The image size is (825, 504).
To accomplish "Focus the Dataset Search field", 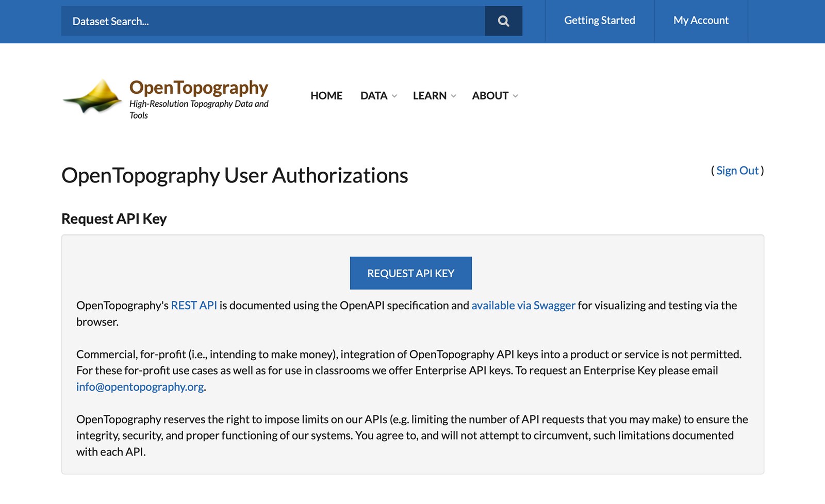I will [x=273, y=21].
